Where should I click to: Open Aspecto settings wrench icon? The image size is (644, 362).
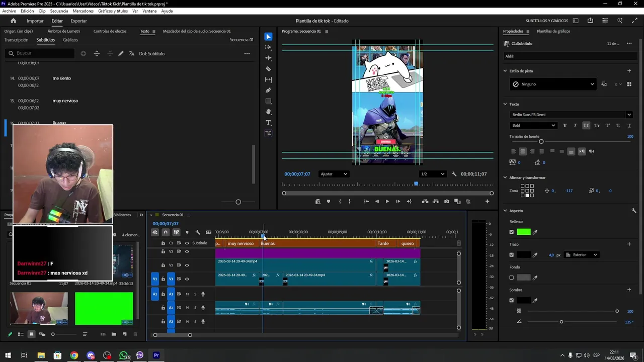[634, 211]
